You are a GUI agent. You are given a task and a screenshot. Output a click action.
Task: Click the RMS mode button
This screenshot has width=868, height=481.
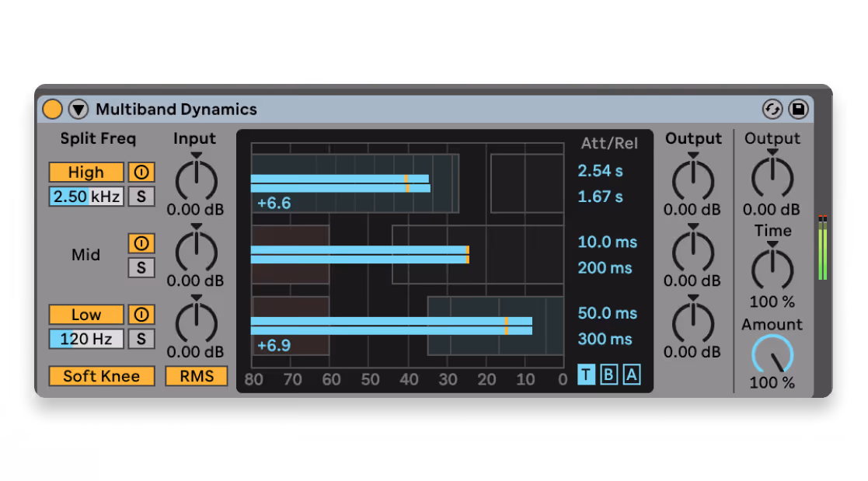point(197,376)
